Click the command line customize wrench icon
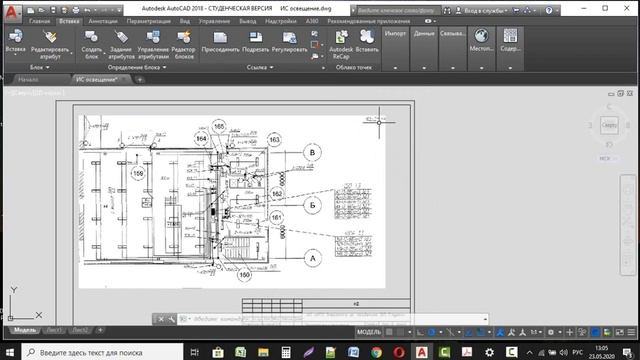Image resolution: width=640 pixels, height=360 pixels. click(171, 319)
